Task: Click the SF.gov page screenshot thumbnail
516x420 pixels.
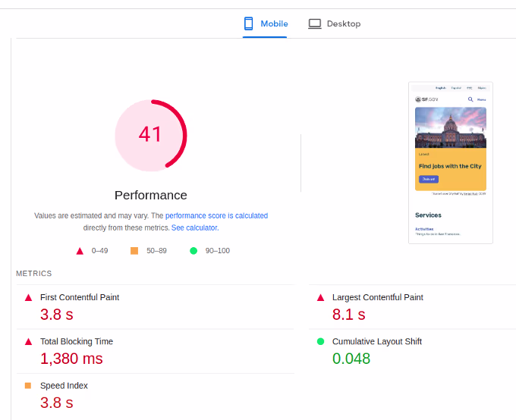Action: (x=451, y=163)
